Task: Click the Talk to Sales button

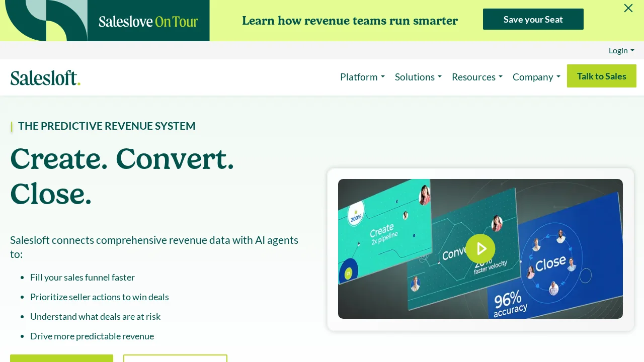Action: pyautogui.click(x=602, y=76)
